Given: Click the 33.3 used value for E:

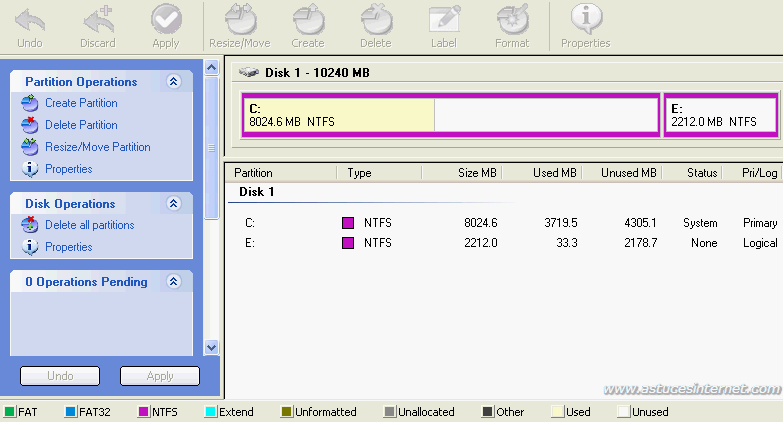Looking at the screenshot, I should point(567,243).
